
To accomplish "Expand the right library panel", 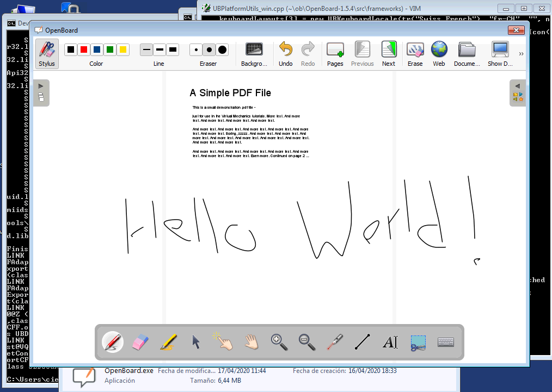I will (518, 93).
